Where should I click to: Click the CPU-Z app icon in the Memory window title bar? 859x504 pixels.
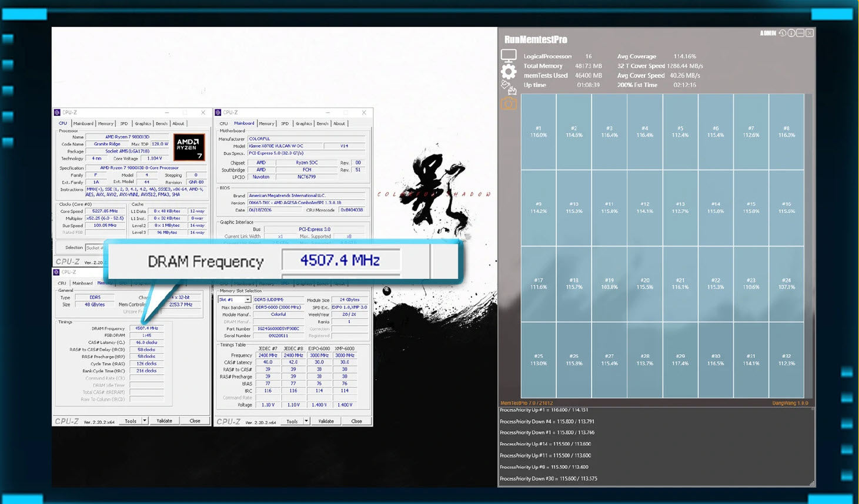pos(57,272)
